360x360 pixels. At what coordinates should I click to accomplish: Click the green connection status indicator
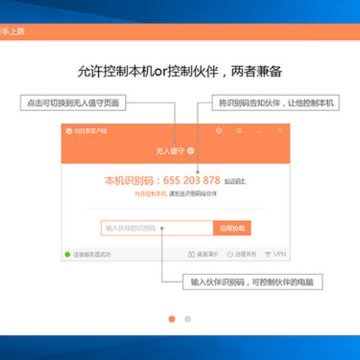68,255
